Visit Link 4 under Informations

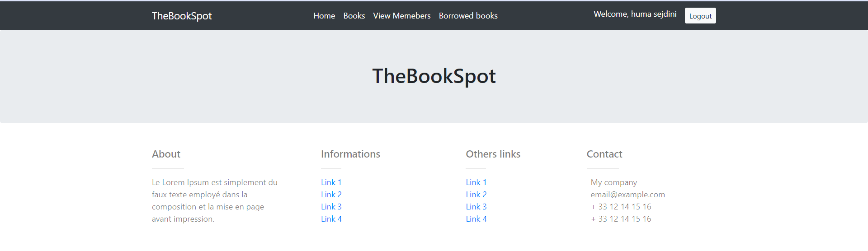[331, 219]
